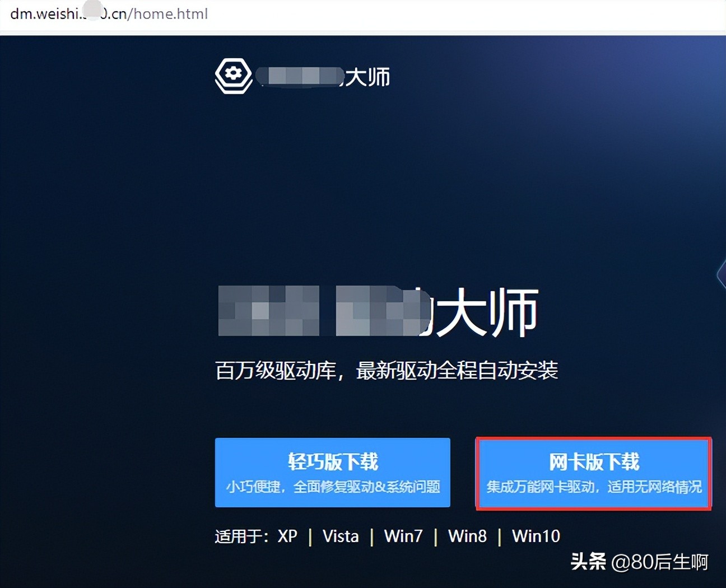This screenshot has height=588, width=726.
Task: Click the 小巧便捷 subtitle text
Action: pos(332,487)
